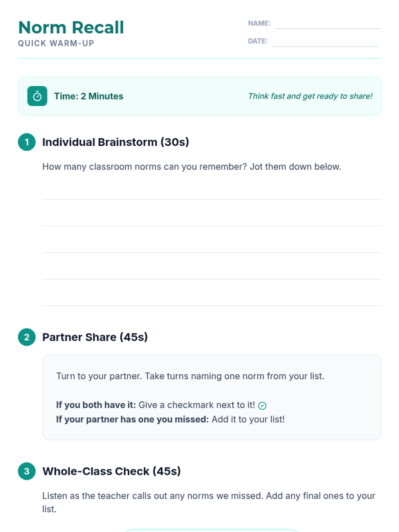Click the Whole-Class Check (45s) heading
The width and height of the screenshot is (399, 532).
112,471
